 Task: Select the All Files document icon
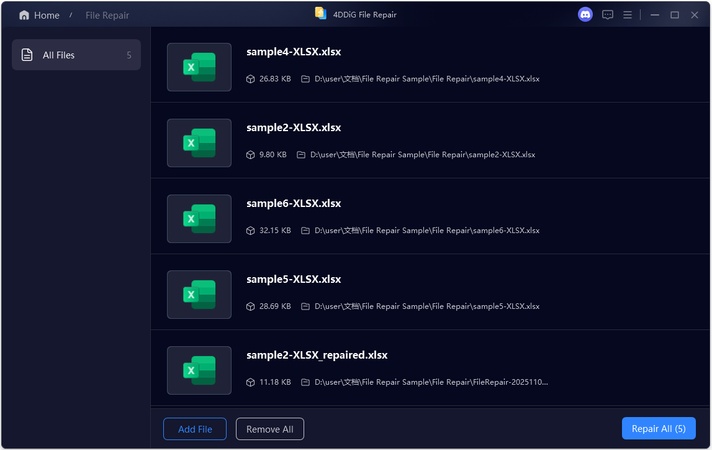click(27, 55)
